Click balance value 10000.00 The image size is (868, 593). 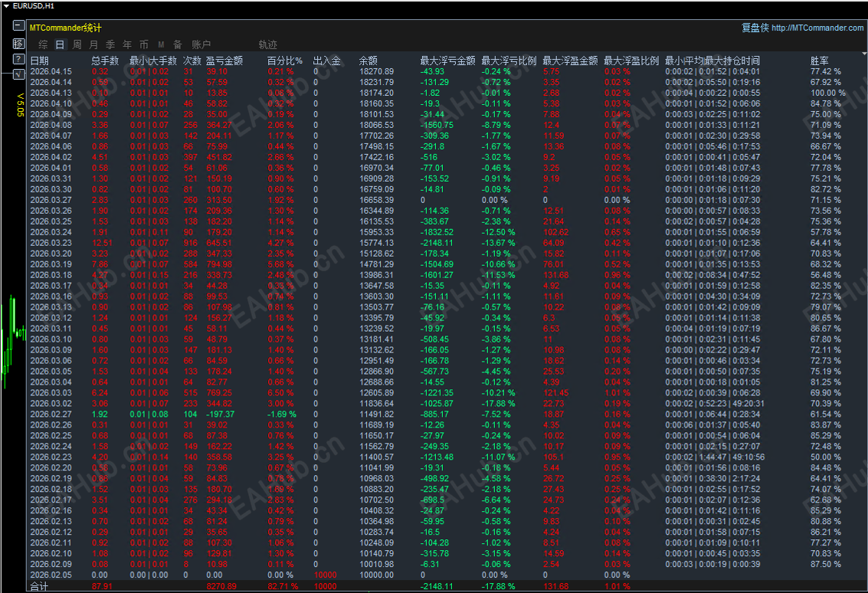pyautogui.click(x=376, y=575)
